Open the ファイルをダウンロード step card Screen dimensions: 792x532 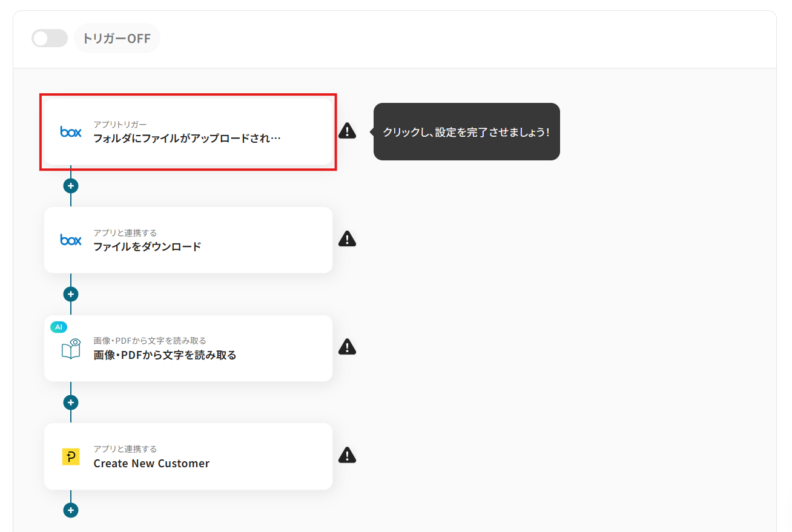(x=188, y=240)
